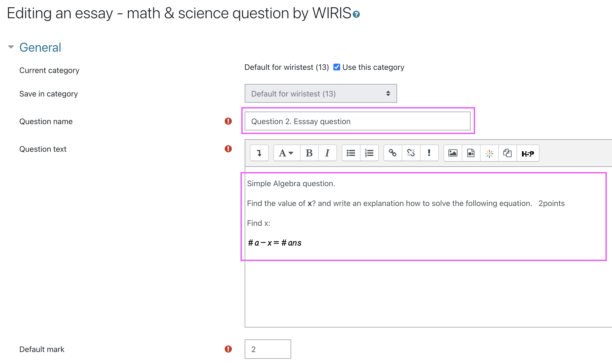Uncheck Use this category checkbox

coord(337,67)
